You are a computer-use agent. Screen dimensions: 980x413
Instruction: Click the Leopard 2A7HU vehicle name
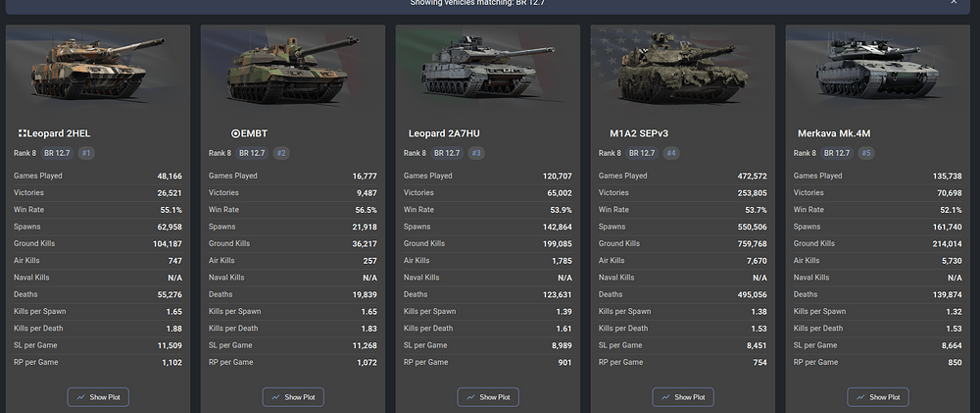[x=444, y=133]
